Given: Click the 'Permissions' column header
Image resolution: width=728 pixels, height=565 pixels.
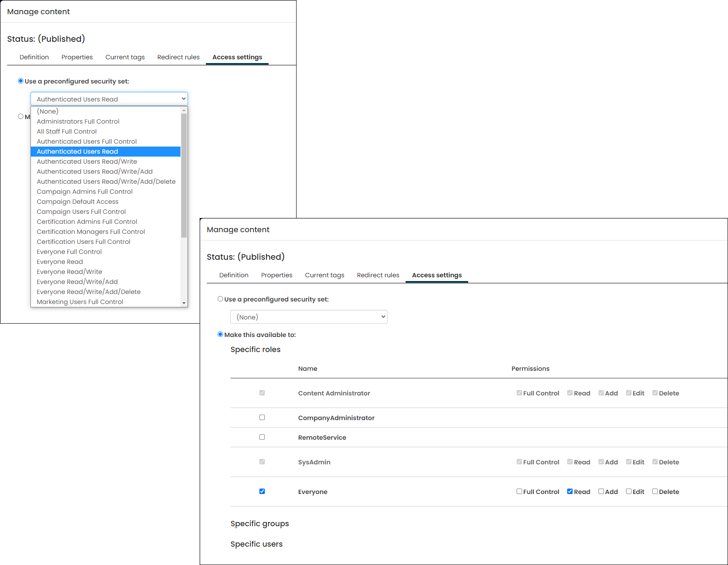Looking at the screenshot, I should click(530, 369).
